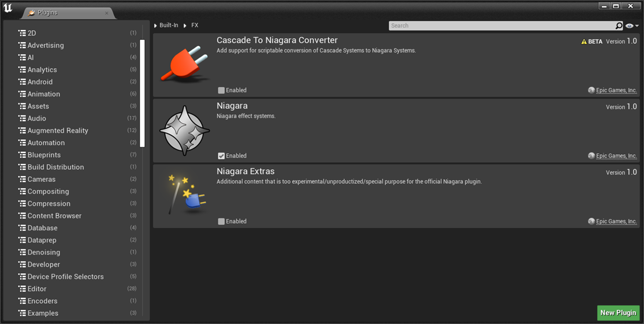Open Epic Games, Inc. link for Niagara
Viewport: 644px width, 324px height.
616,155
